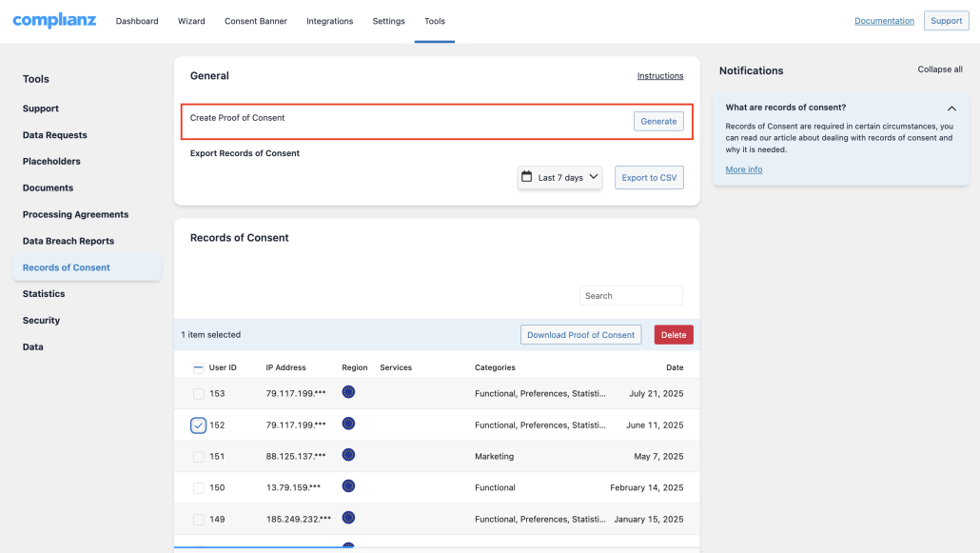Screen dimensions: 980x553
Task: Click the date June 11, 2025
Action: 655,425
